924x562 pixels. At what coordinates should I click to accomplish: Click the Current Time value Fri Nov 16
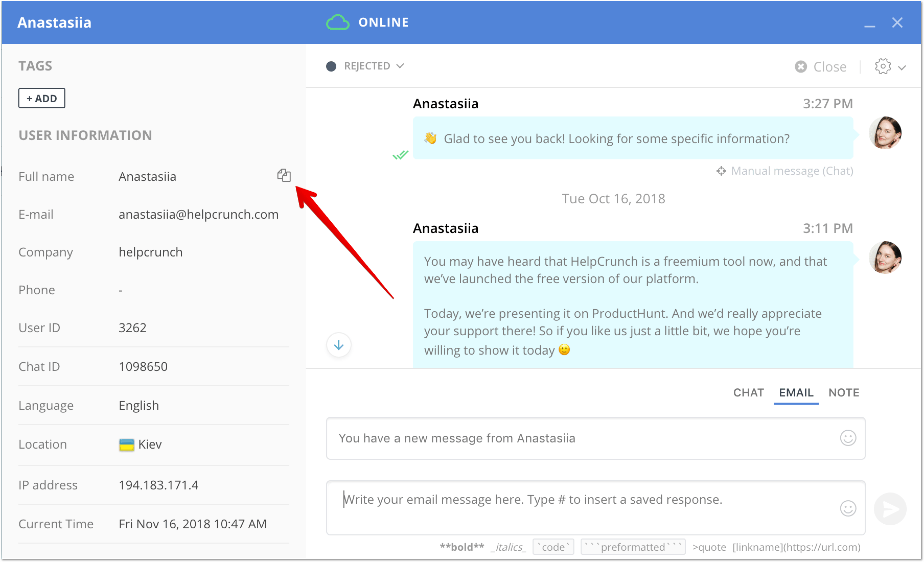click(192, 524)
